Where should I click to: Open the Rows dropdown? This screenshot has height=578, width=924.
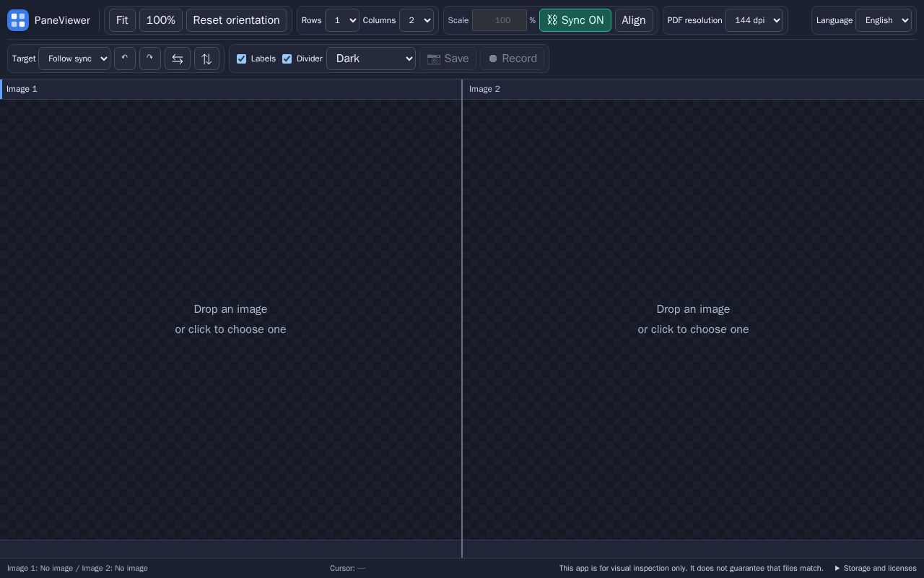342,20
